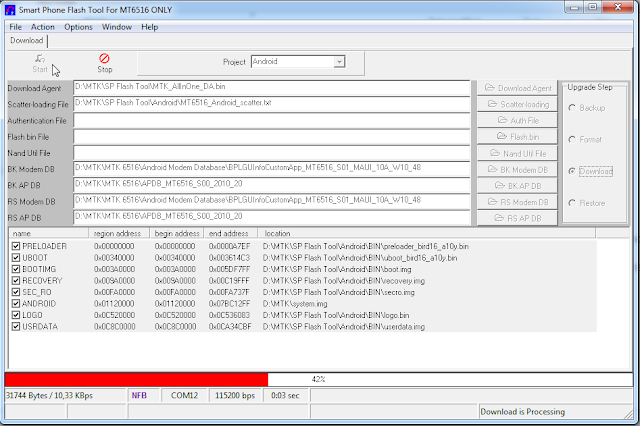
Task: Minimize the Flash Tool window
Action: [x=574, y=7]
